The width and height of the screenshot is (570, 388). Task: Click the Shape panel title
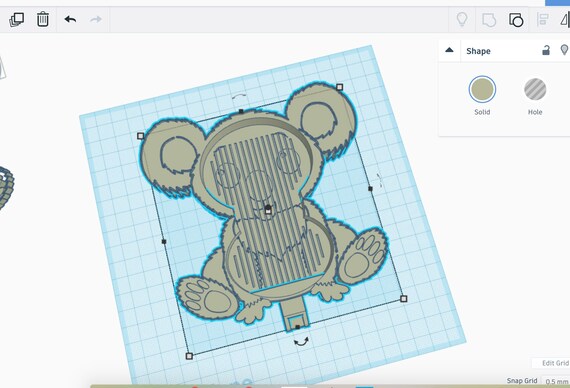point(478,51)
